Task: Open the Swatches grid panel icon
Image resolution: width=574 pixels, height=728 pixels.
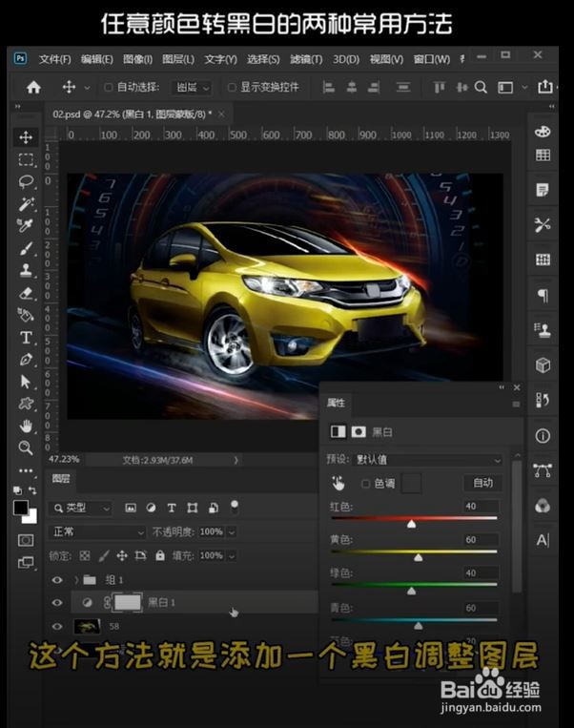Action: click(543, 156)
